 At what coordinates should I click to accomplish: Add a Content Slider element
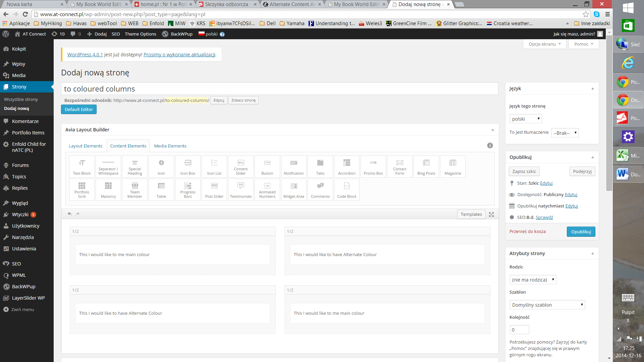(241, 167)
